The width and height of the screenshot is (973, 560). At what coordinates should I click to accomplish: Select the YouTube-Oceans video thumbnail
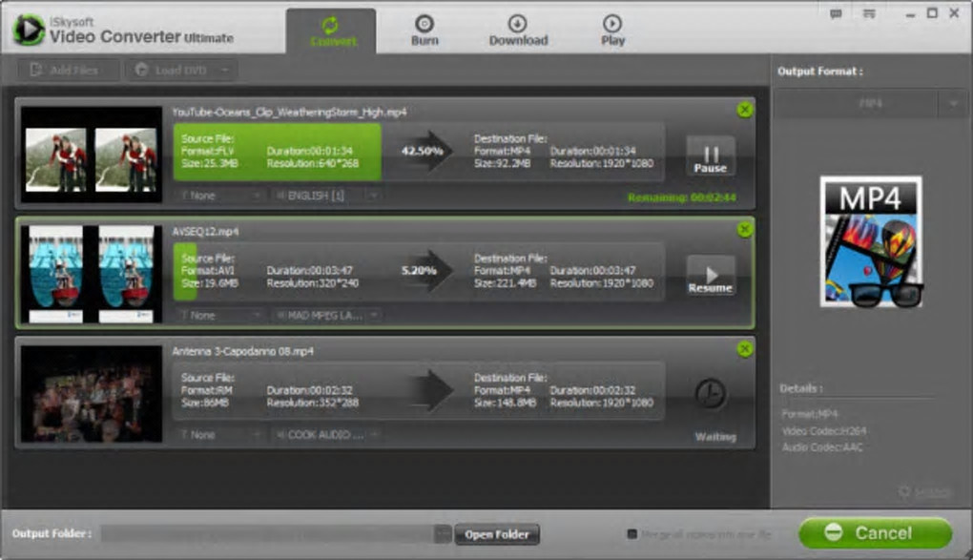click(x=92, y=155)
